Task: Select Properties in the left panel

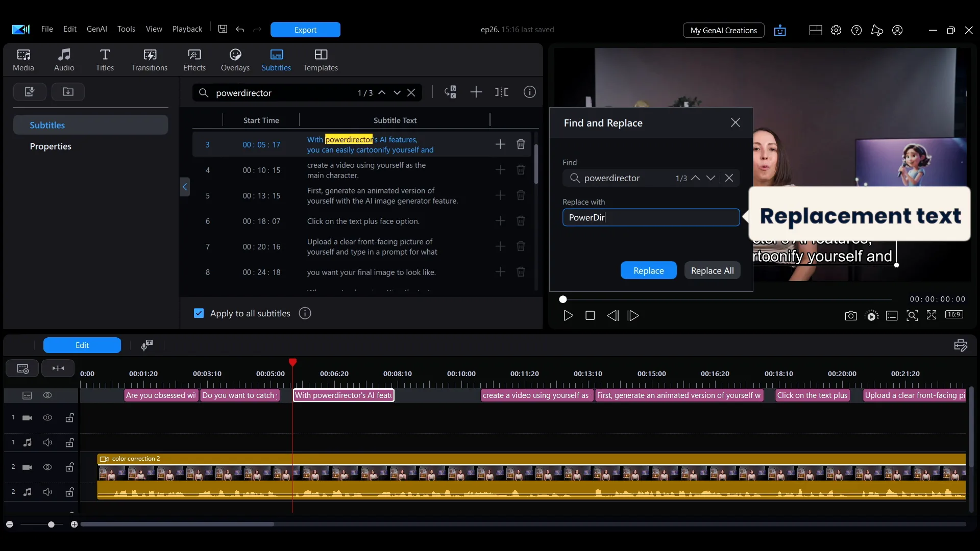Action: 51,146
